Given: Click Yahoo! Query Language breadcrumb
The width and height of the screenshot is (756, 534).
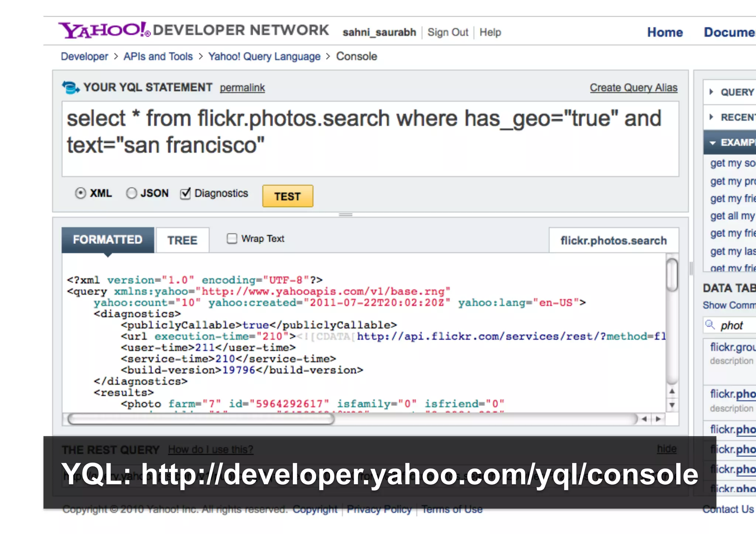Looking at the screenshot, I should coord(264,56).
